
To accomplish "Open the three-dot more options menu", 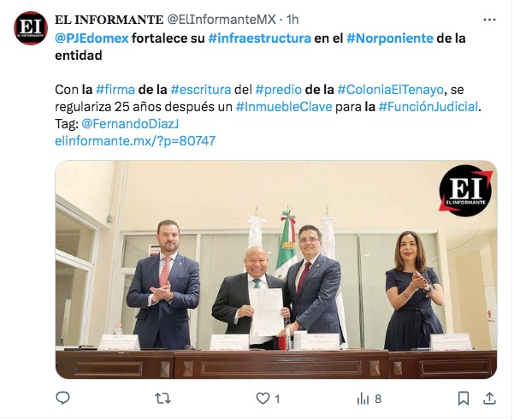I will pyautogui.click(x=489, y=20).
